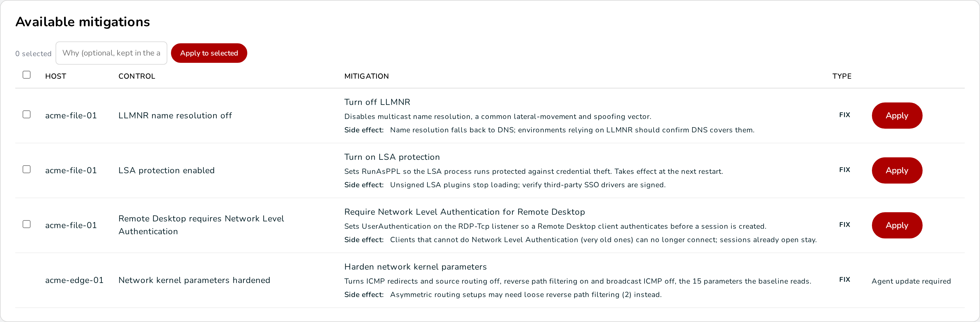Click the MITIGATION column header
The width and height of the screenshot is (980, 322).
click(x=366, y=77)
